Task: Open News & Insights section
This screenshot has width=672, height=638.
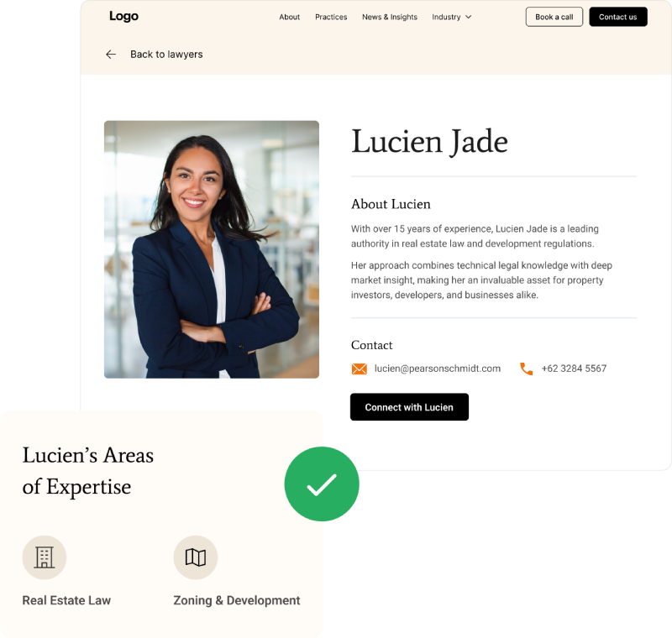Action: click(x=390, y=17)
